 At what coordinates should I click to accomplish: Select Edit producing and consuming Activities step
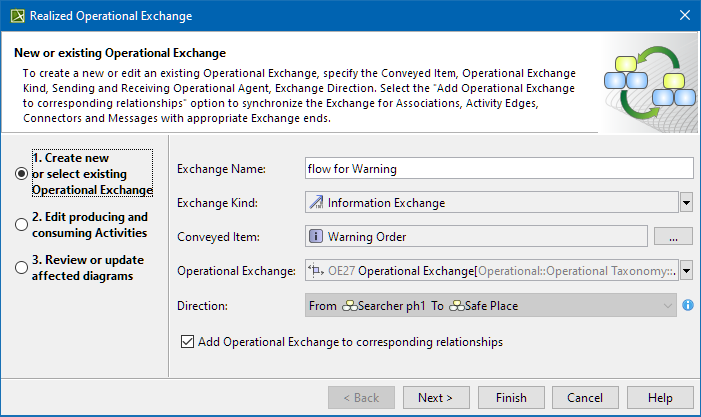click(x=21, y=225)
